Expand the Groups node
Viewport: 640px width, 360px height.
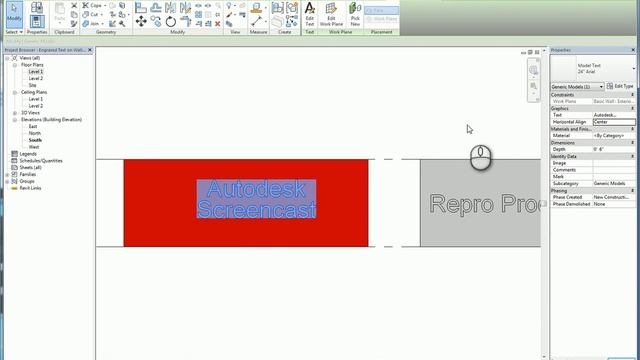pos(7,181)
